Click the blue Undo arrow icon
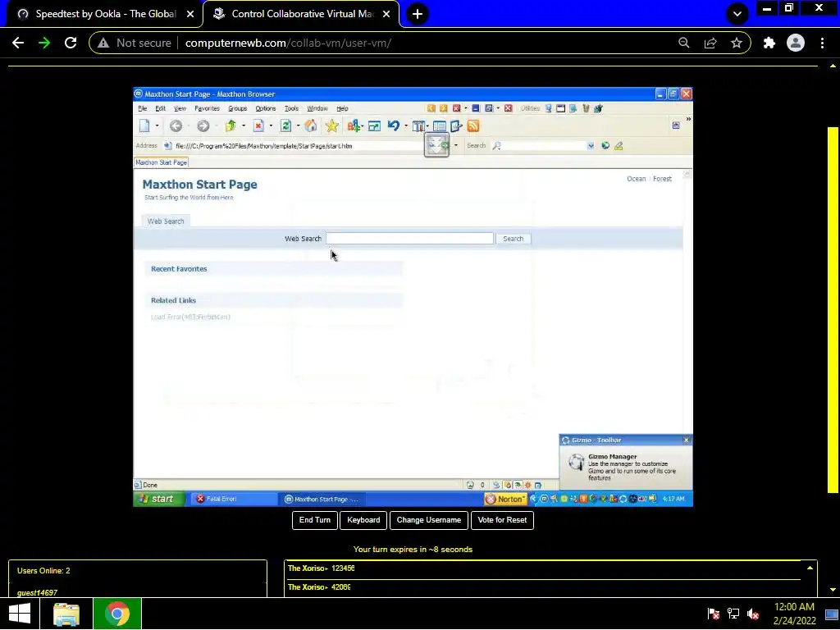 [394, 126]
